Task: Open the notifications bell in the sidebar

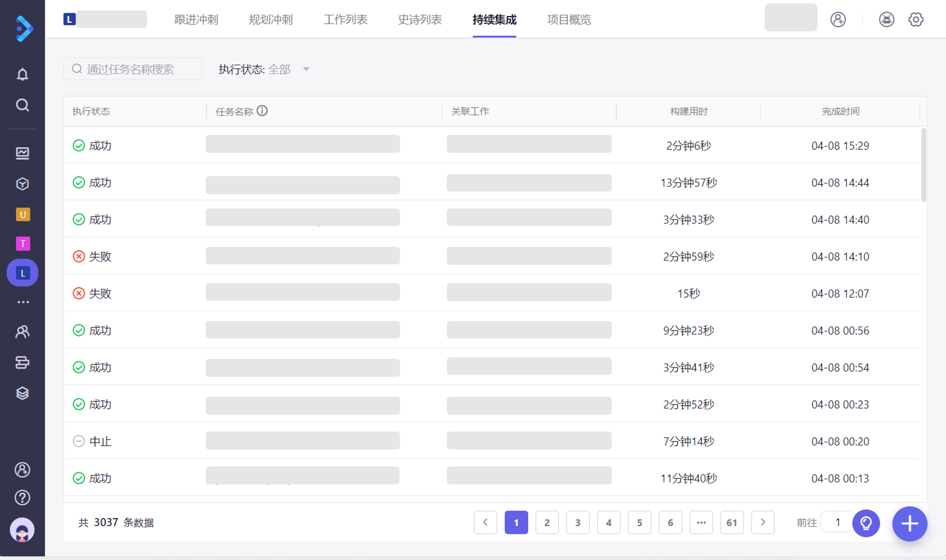Action: [x=22, y=74]
